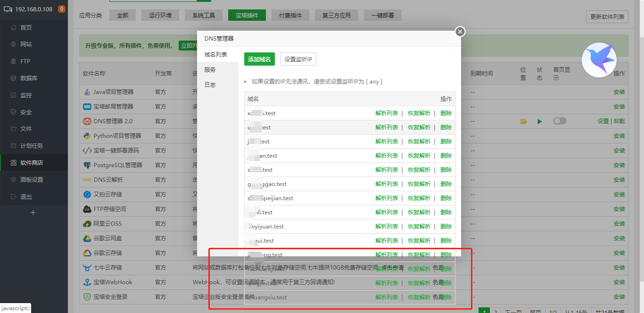This screenshot has width=644, height=313.
Task: Click the 安全 shield icon
Action: click(x=14, y=112)
